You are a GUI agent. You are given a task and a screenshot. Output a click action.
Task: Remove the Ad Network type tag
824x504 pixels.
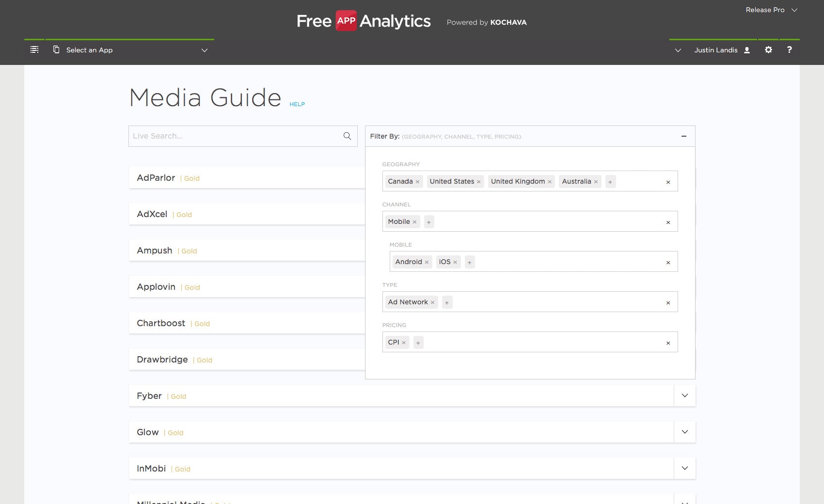tap(432, 302)
